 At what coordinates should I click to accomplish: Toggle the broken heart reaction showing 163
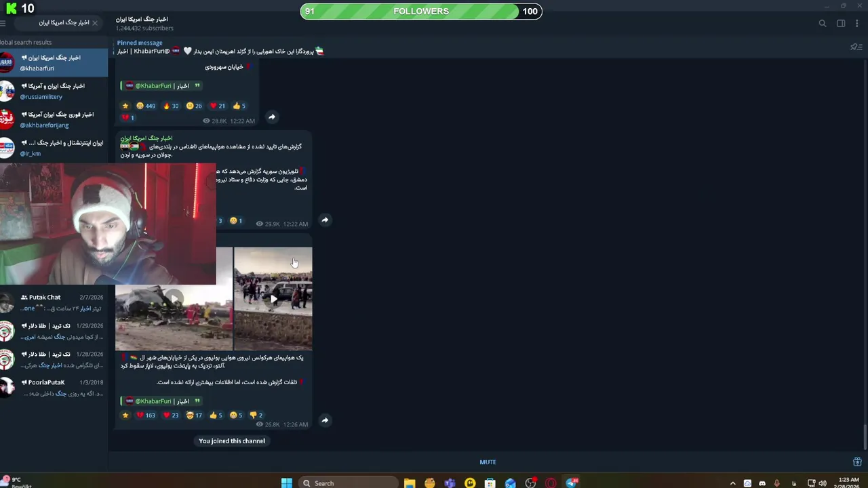coord(146,415)
